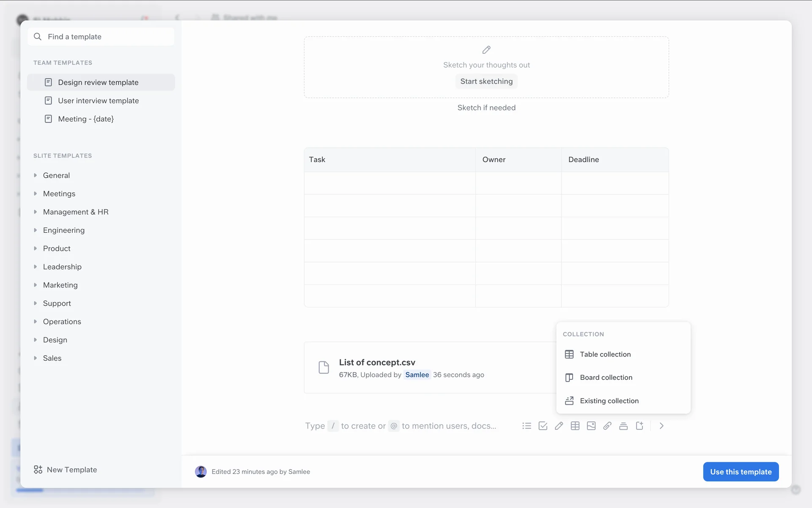The width and height of the screenshot is (812, 508).
Task: Attach a file with paperclip icon
Action: pyautogui.click(x=607, y=426)
